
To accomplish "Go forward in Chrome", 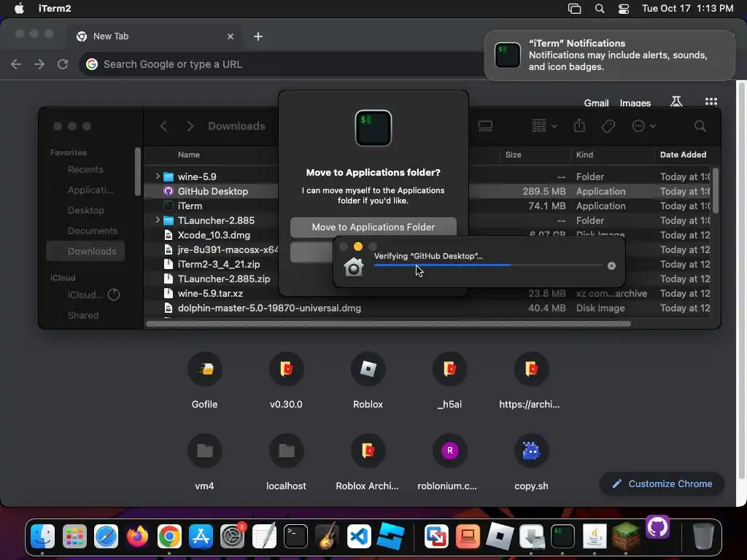I will (x=39, y=64).
